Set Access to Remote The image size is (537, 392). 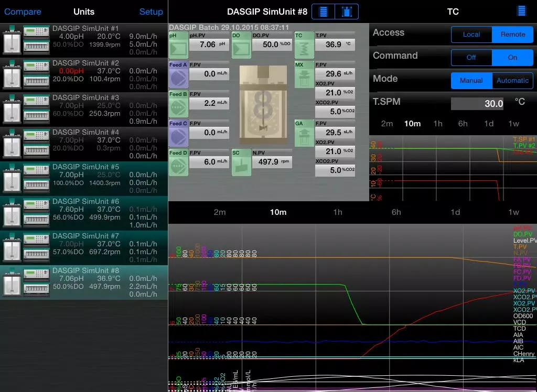tap(513, 35)
